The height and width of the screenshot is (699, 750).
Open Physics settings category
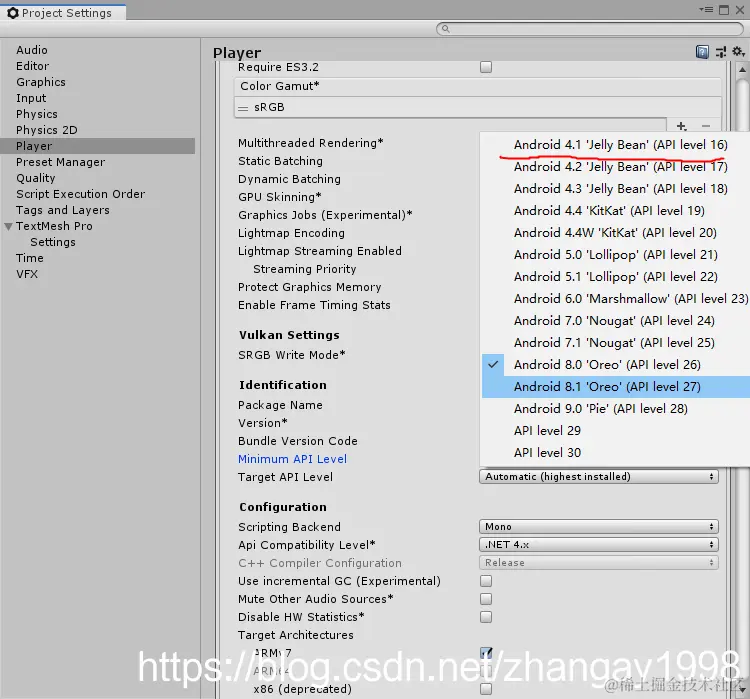tap(37, 114)
